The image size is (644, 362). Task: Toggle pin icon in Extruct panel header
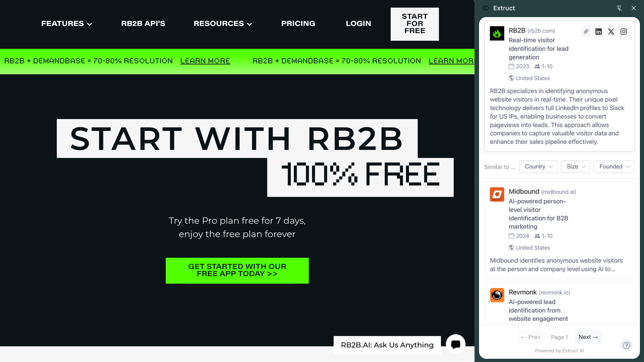[x=619, y=8]
